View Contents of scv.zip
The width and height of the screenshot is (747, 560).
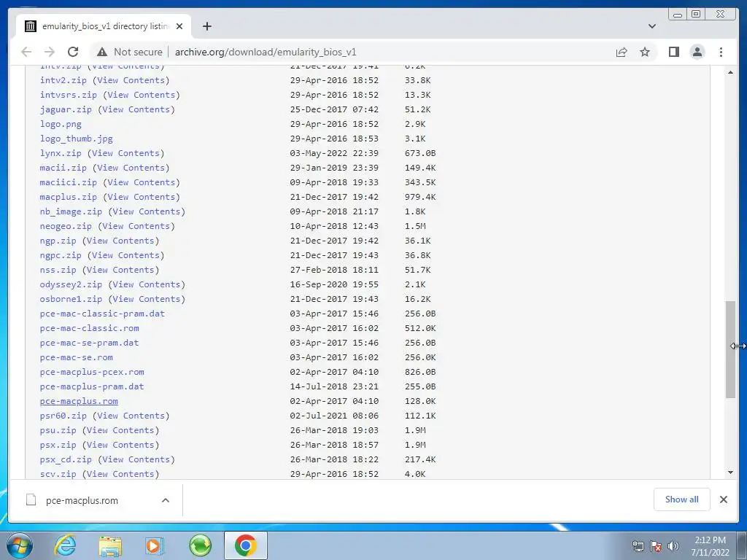(x=120, y=474)
